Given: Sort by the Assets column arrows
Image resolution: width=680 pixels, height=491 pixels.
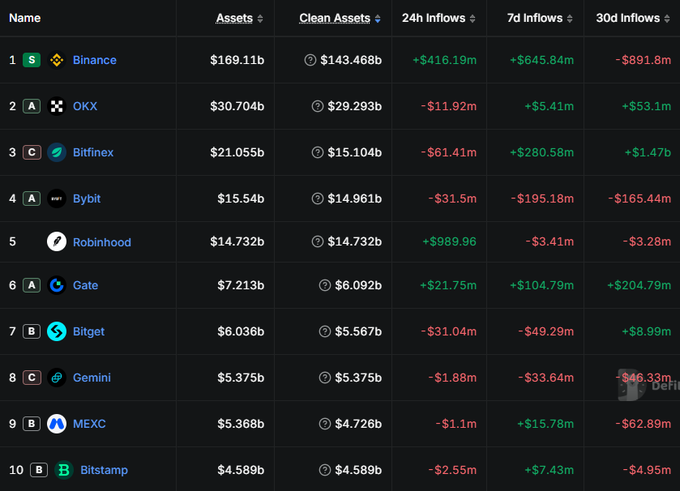Looking at the screenshot, I should click(260, 19).
